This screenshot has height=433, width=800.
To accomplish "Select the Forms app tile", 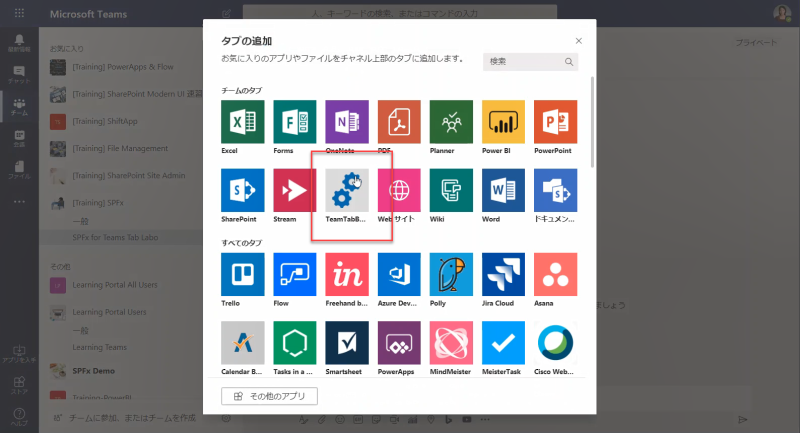I will 294,122.
